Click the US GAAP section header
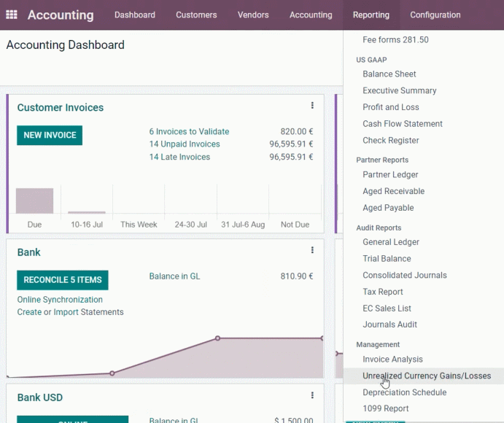This screenshot has width=504, height=423. [x=371, y=60]
